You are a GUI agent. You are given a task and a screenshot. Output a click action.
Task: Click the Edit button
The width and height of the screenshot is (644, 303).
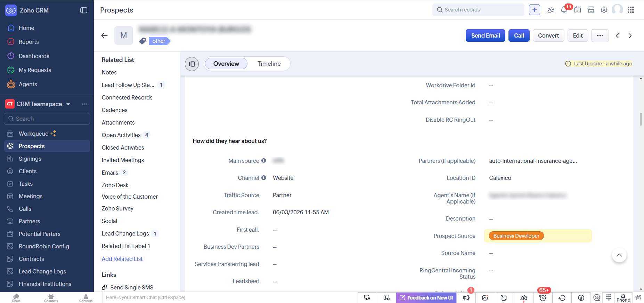click(578, 35)
